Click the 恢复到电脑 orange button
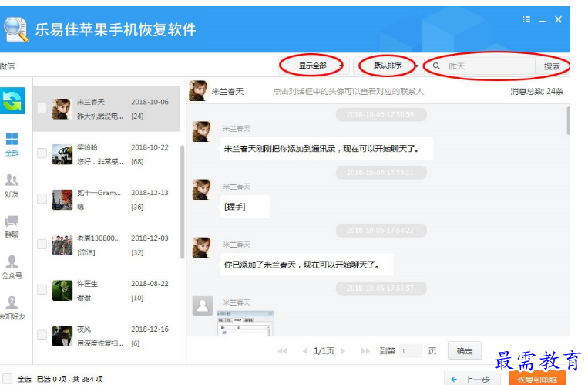The width and height of the screenshot is (588, 385). pos(537,379)
